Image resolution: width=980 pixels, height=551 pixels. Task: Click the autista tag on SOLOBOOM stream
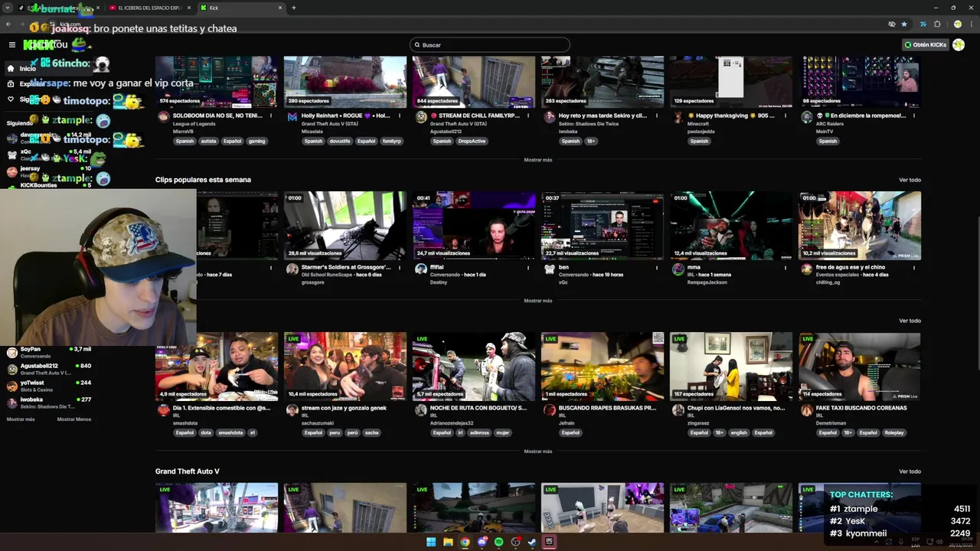(208, 141)
